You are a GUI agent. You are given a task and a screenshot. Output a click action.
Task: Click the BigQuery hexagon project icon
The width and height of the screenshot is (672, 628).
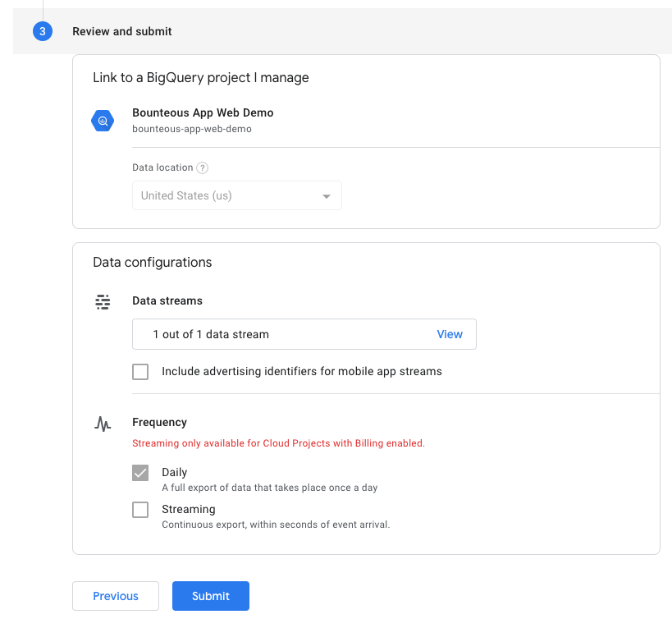tap(103, 121)
